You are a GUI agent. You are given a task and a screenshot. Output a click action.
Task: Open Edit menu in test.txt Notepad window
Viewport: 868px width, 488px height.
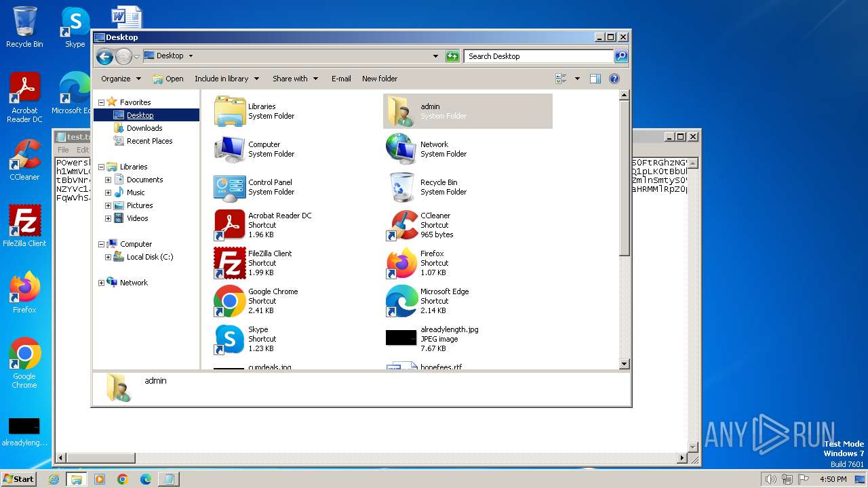[x=83, y=150]
